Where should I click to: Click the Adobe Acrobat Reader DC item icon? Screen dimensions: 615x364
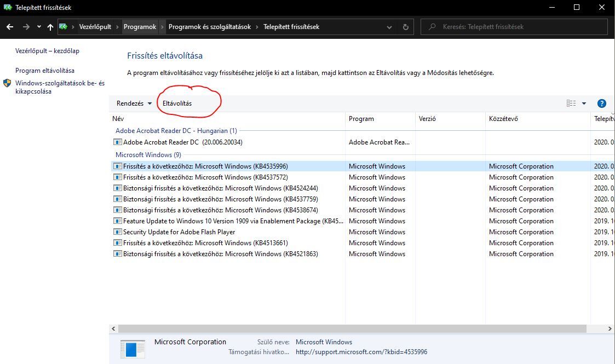click(117, 142)
